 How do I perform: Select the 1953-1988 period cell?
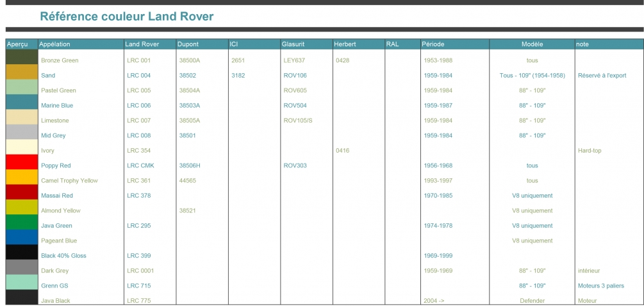pyautogui.click(x=438, y=60)
